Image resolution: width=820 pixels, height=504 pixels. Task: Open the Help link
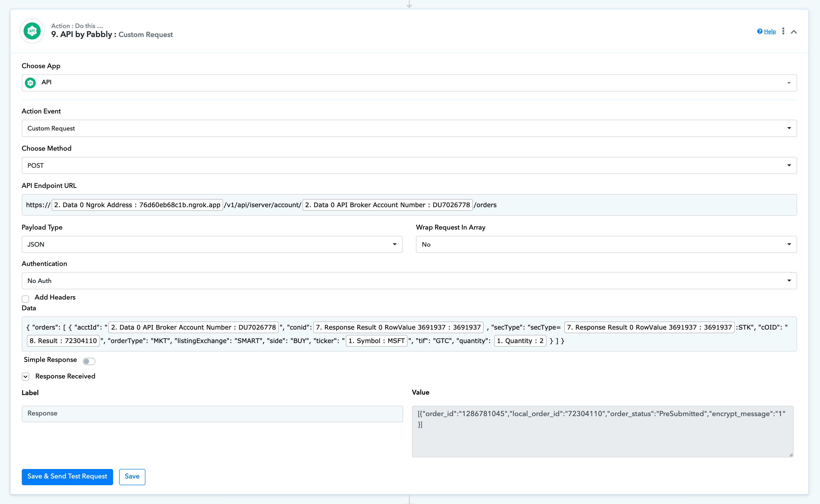coord(770,31)
